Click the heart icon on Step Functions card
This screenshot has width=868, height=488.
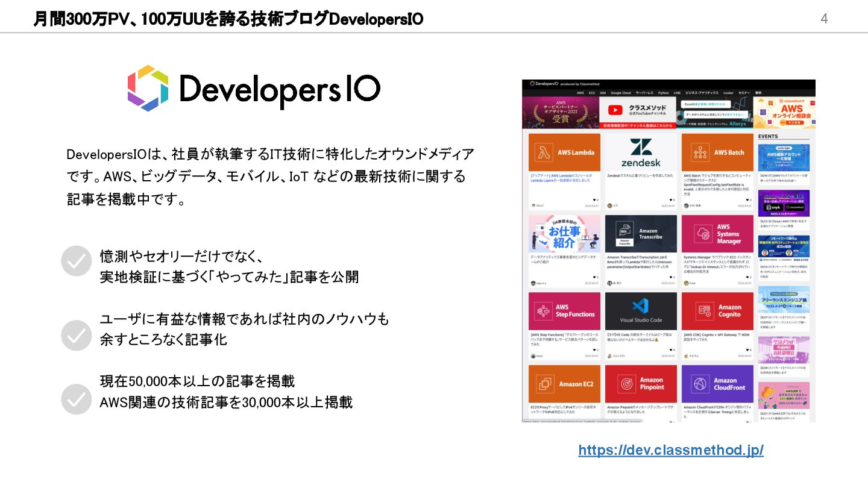594,350
